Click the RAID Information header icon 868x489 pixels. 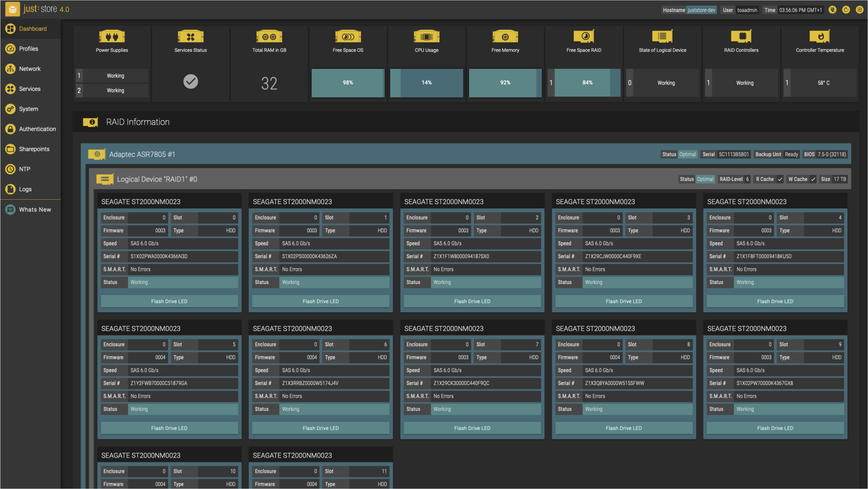90,122
